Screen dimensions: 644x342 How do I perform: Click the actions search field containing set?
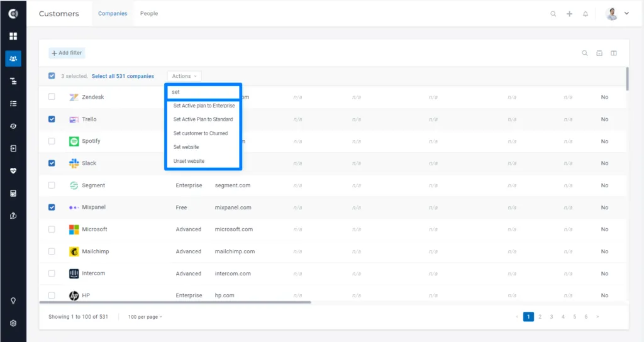pos(203,92)
